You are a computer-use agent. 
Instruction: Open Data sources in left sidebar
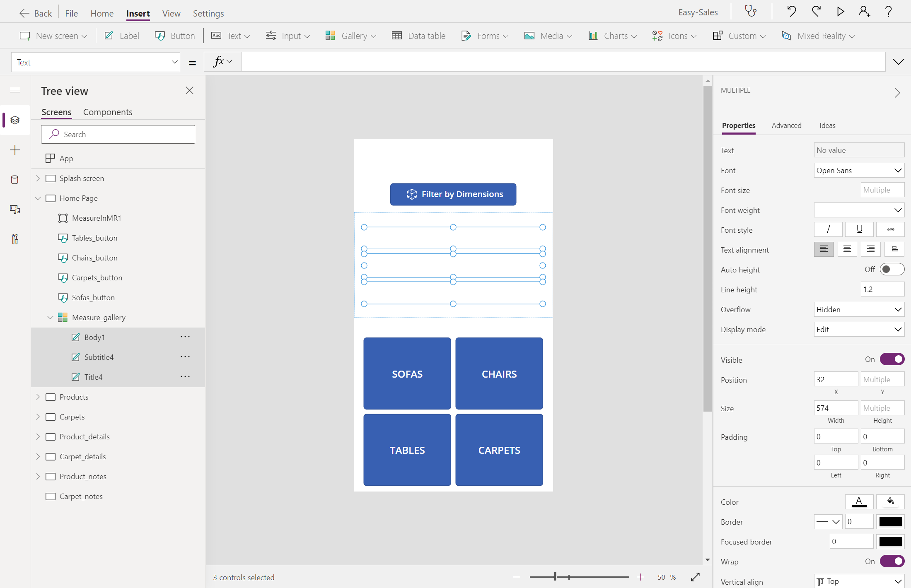click(15, 180)
